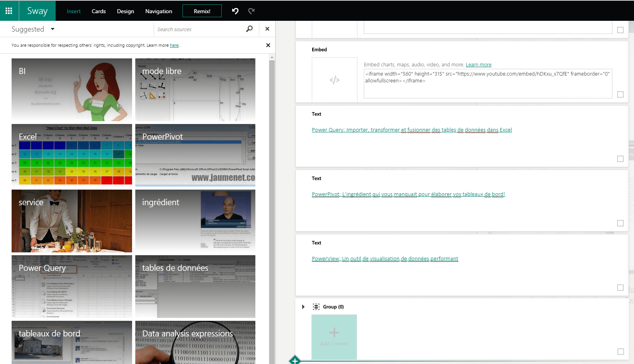Click the search magnifier icon

pyautogui.click(x=249, y=29)
